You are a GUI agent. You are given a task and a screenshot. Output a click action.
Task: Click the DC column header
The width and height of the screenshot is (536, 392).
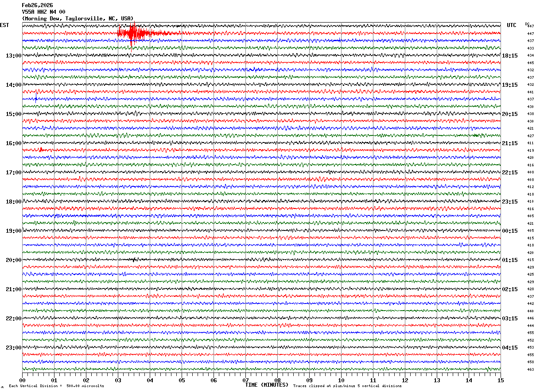(527, 24)
